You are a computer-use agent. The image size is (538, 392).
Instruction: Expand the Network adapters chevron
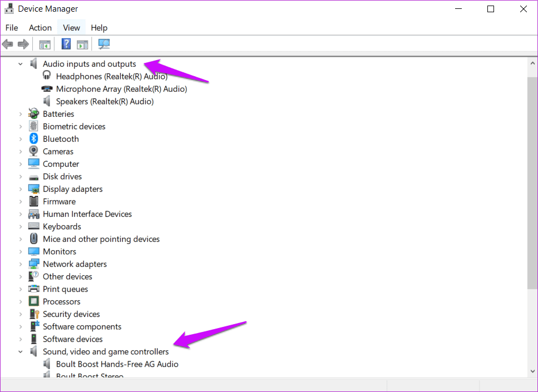point(21,264)
